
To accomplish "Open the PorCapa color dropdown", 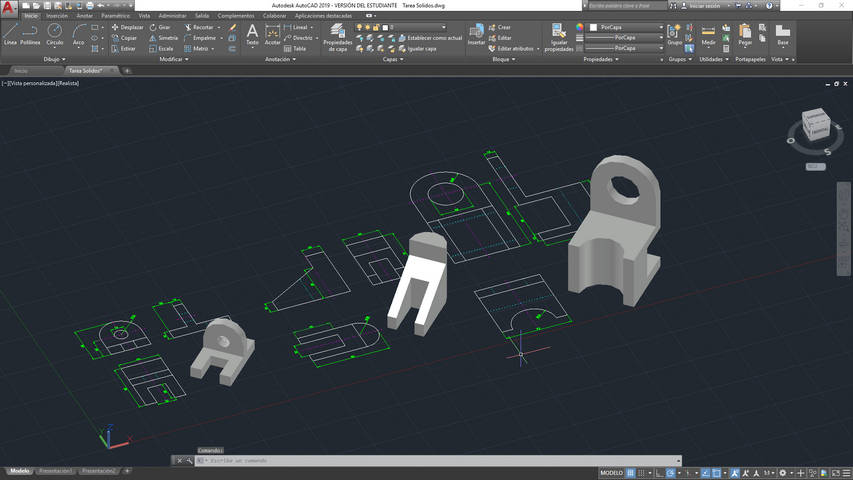I will tap(624, 27).
